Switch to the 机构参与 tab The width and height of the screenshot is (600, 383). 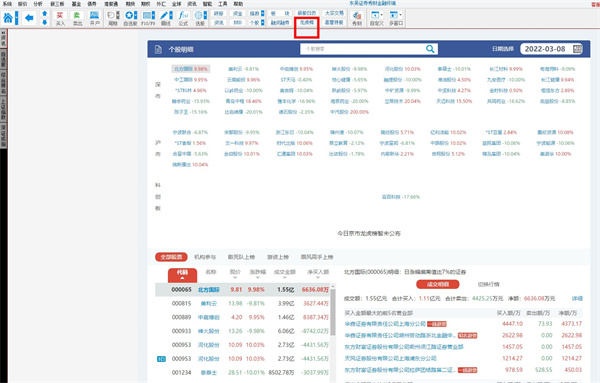pyautogui.click(x=205, y=257)
